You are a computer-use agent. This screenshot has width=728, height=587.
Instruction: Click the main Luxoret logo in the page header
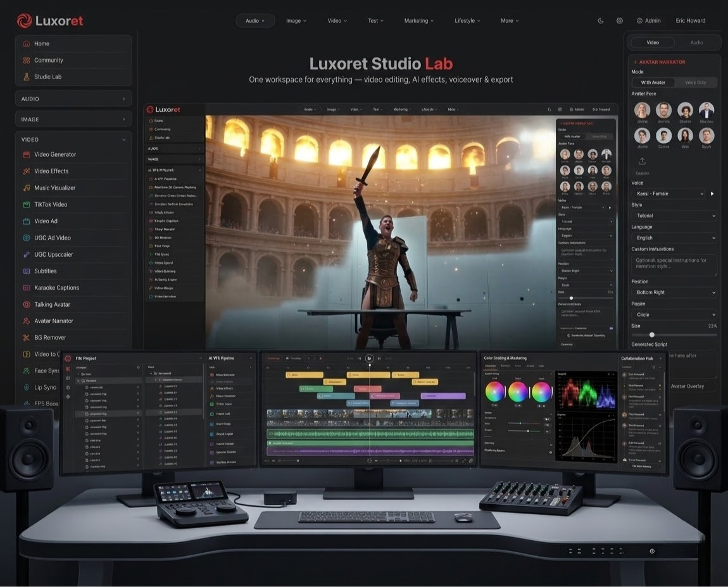50,21
